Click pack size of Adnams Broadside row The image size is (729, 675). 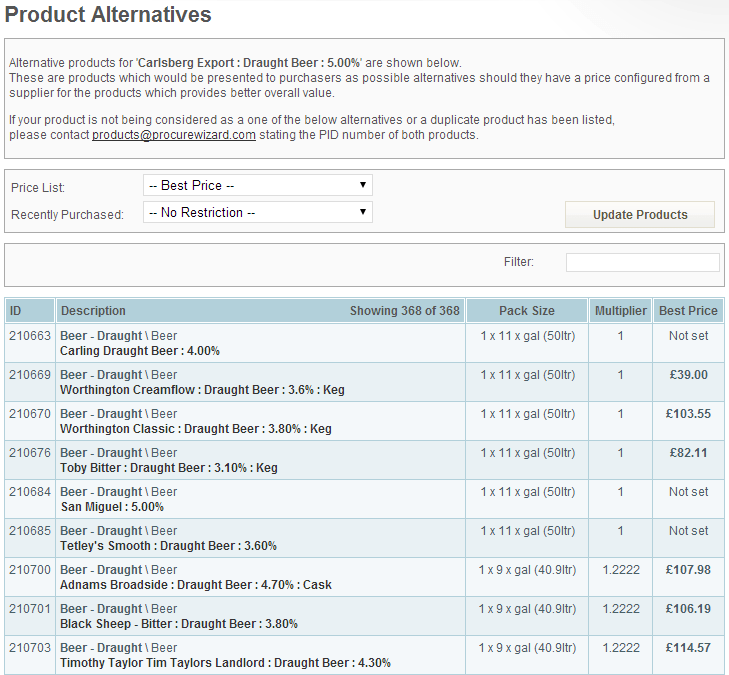click(x=528, y=570)
